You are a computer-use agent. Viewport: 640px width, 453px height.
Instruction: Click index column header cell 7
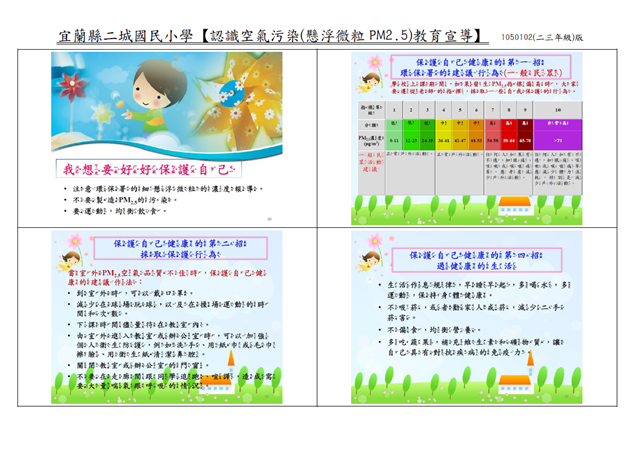pyautogui.click(x=493, y=110)
